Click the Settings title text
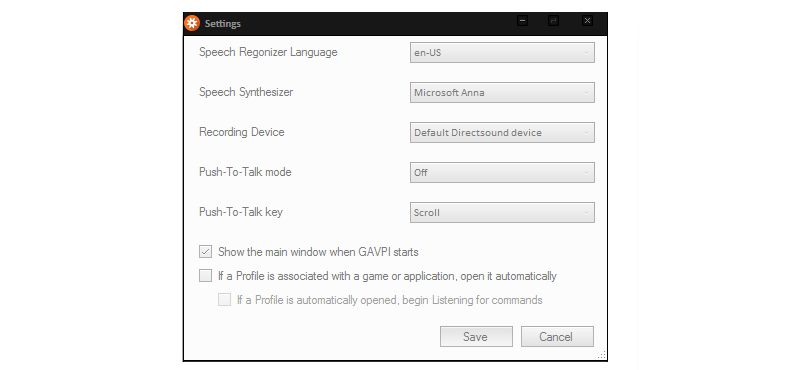Screen dimensions: 800x370 (x=223, y=23)
